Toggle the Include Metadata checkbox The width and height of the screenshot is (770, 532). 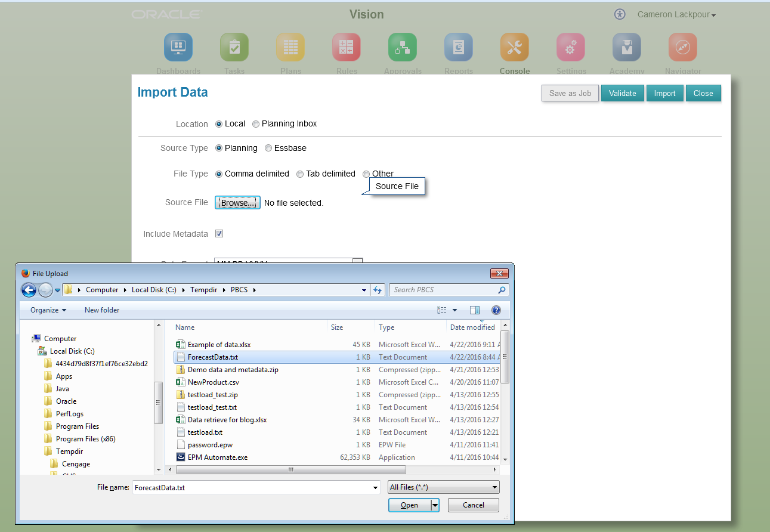219,234
